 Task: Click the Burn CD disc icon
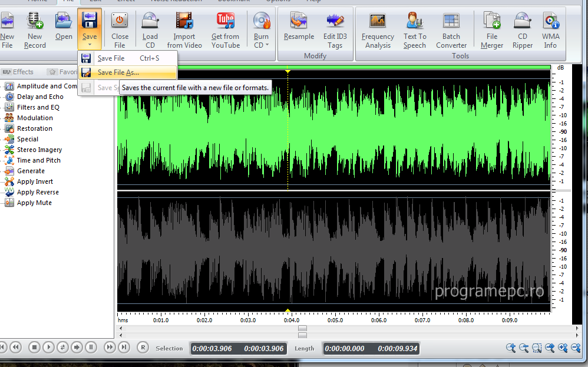coord(261,21)
